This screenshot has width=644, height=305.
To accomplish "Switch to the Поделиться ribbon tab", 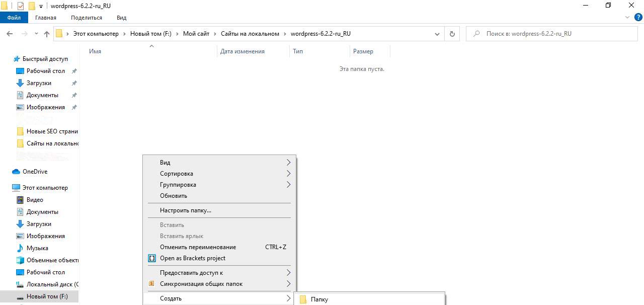I will pyautogui.click(x=87, y=18).
